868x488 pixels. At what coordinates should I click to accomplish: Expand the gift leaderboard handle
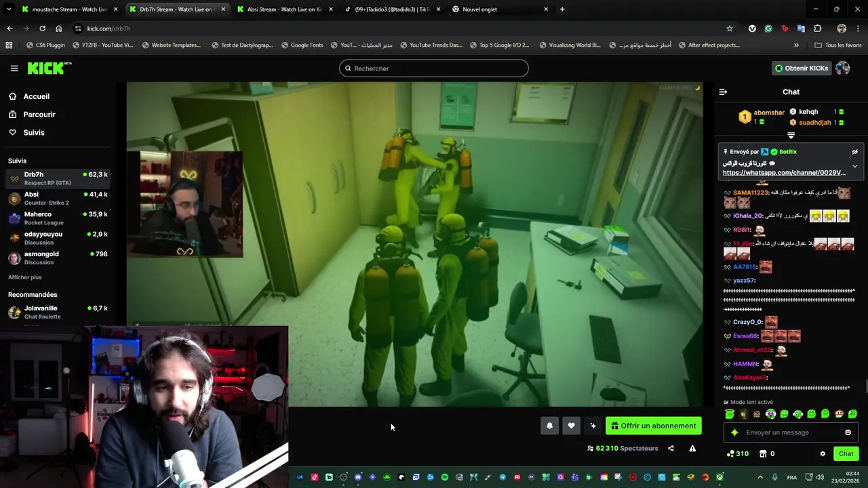(791, 136)
